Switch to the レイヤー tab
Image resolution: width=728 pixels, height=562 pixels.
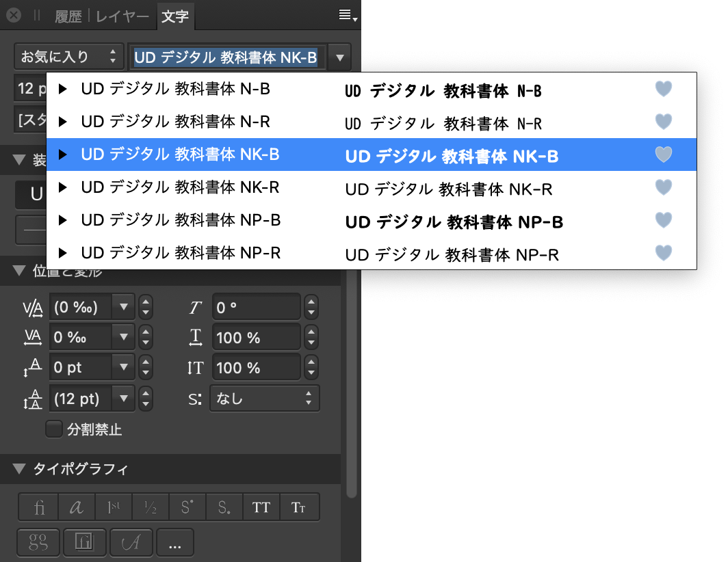(x=122, y=16)
